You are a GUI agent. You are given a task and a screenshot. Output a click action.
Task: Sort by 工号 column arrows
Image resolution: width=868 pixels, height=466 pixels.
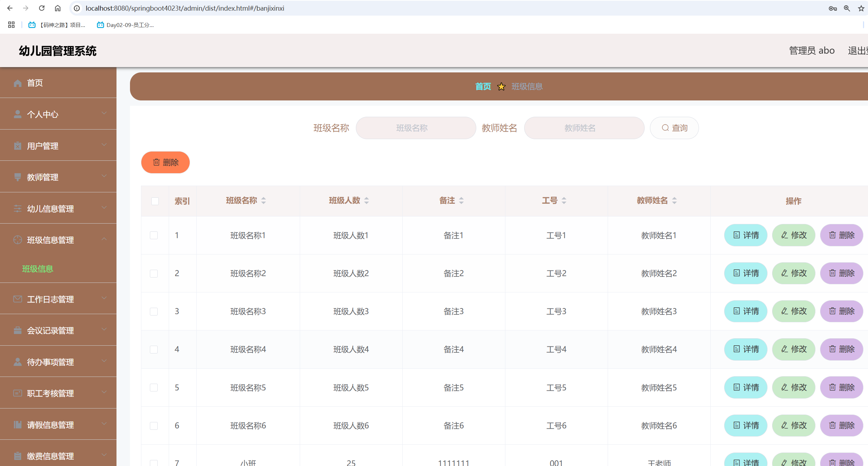point(564,201)
